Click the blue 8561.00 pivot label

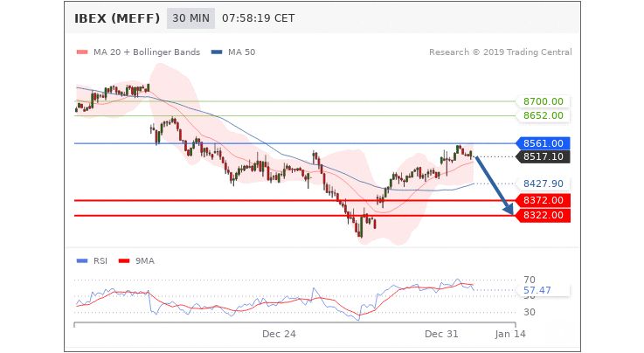(x=543, y=143)
